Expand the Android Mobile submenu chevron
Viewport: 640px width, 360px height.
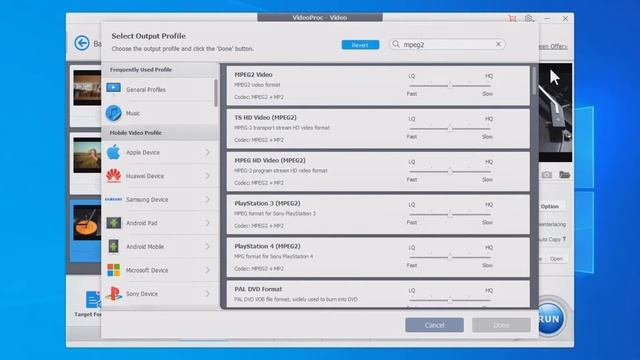(208, 247)
